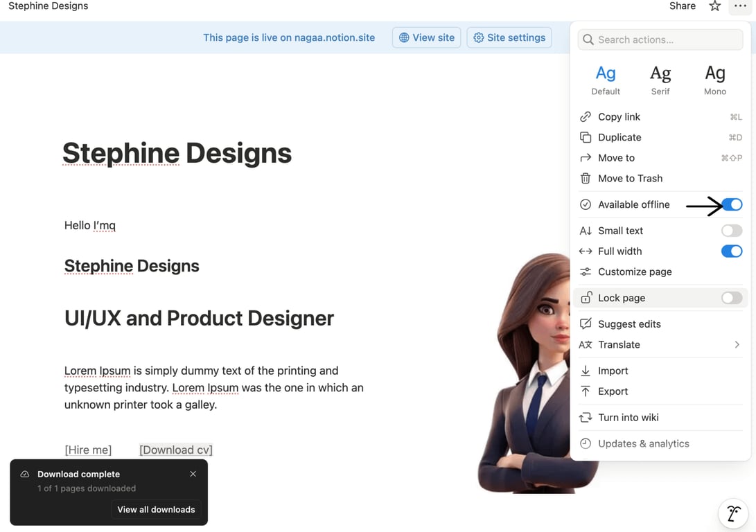Click the Share button

683,6
